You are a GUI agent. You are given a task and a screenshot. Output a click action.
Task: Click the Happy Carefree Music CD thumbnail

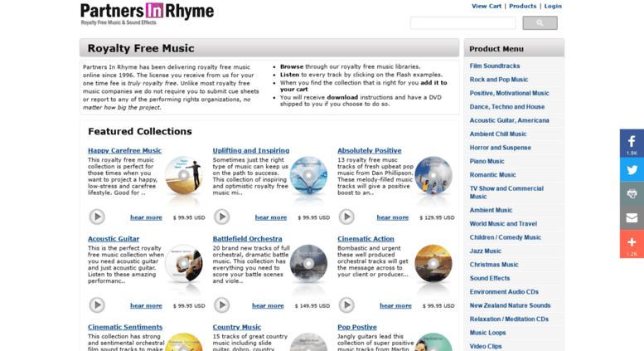point(184,176)
